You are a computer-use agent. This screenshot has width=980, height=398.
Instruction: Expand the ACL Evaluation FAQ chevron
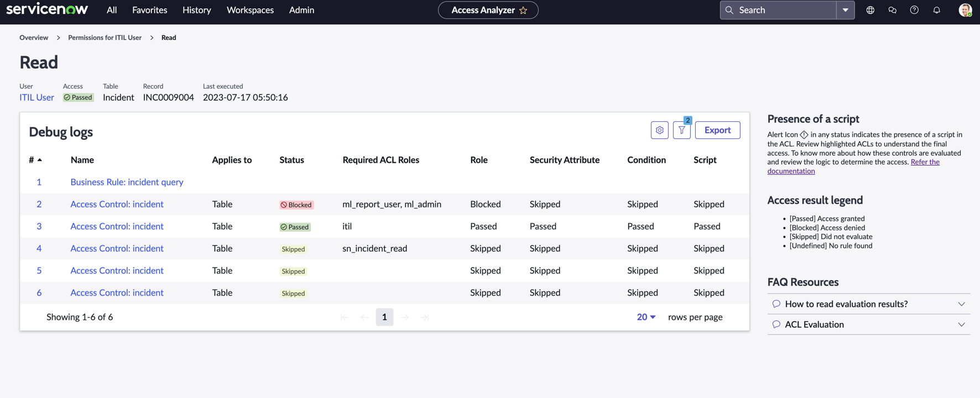[962, 324]
